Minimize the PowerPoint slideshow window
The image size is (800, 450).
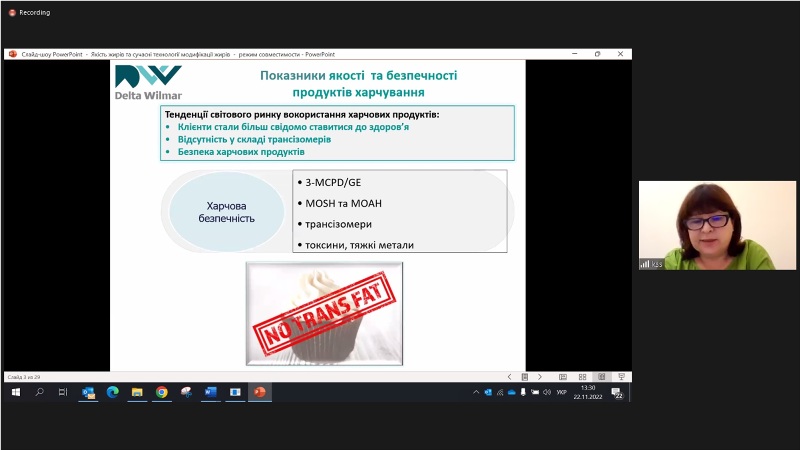click(x=574, y=54)
